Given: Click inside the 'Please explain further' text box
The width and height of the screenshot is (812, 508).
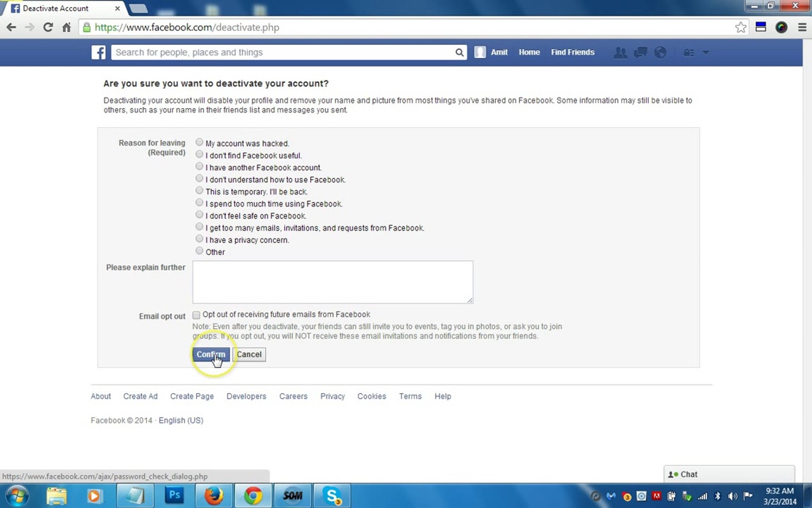Looking at the screenshot, I should coord(332,281).
